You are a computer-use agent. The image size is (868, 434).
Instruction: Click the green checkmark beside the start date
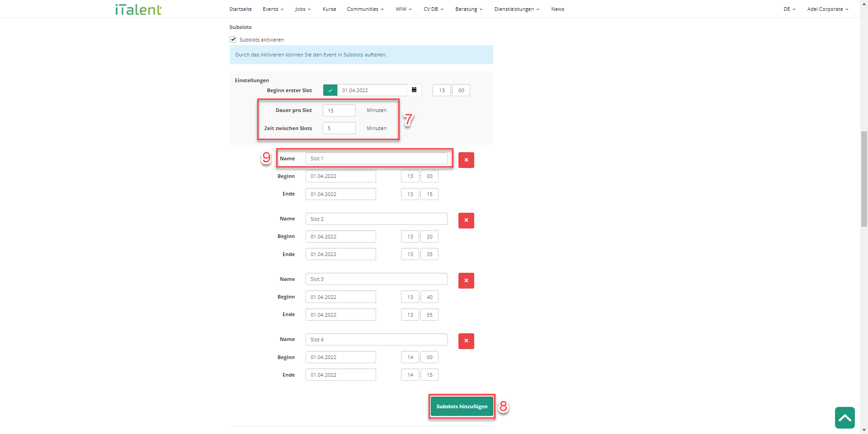[x=330, y=90]
